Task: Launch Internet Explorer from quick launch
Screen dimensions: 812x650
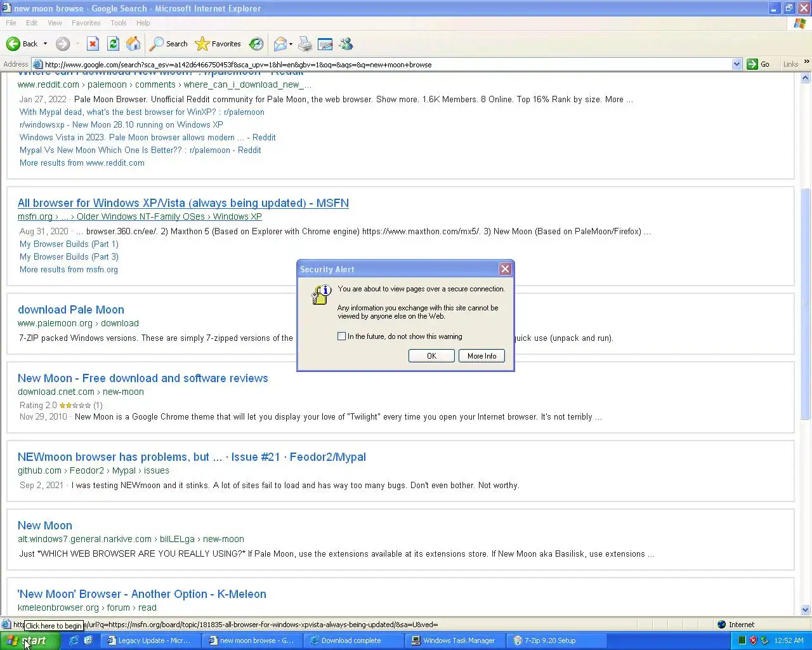Action: (74, 640)
